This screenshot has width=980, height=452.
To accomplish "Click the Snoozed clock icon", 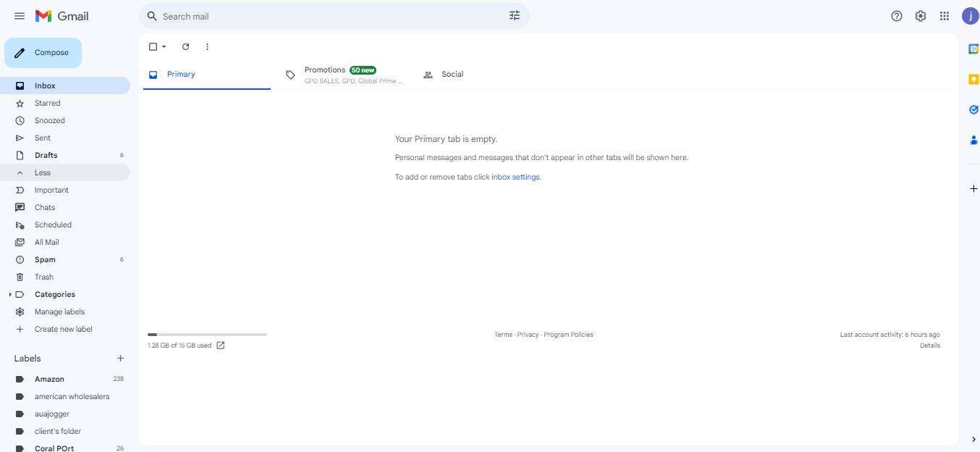I will pos(20,121).
